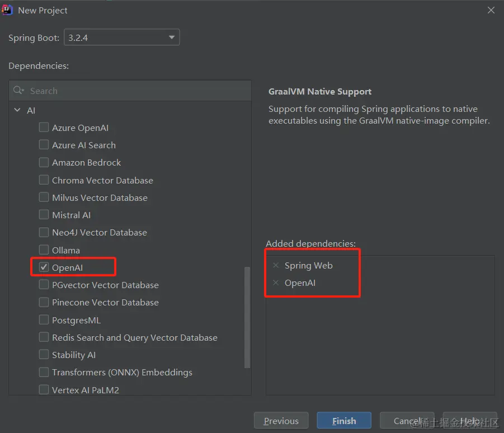Screen dimensions: 504x433
Task: Click the Azure OpenAI label text
Action: (x=81, y=128)
